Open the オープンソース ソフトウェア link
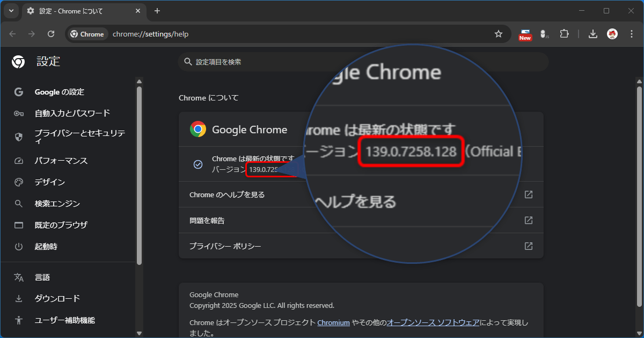Viewport: 644px width, 338px height. [433, 323]
